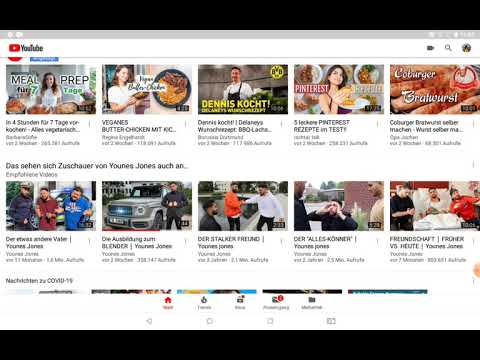Tap the Android back triangle button
The image size is (480, 360).
pos(149,321)
